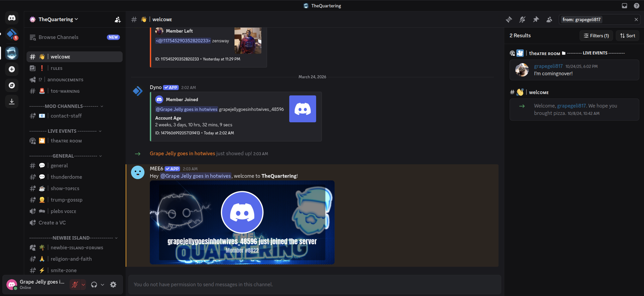Open the smite-zone channel
This screenshot has width=644, height=296.
click(75, 270)
